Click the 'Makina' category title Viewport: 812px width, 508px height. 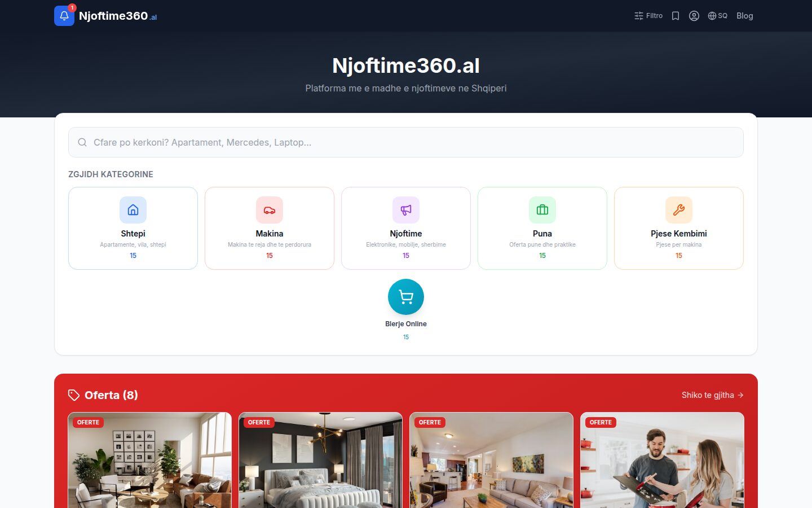click(x=270, y=234)
